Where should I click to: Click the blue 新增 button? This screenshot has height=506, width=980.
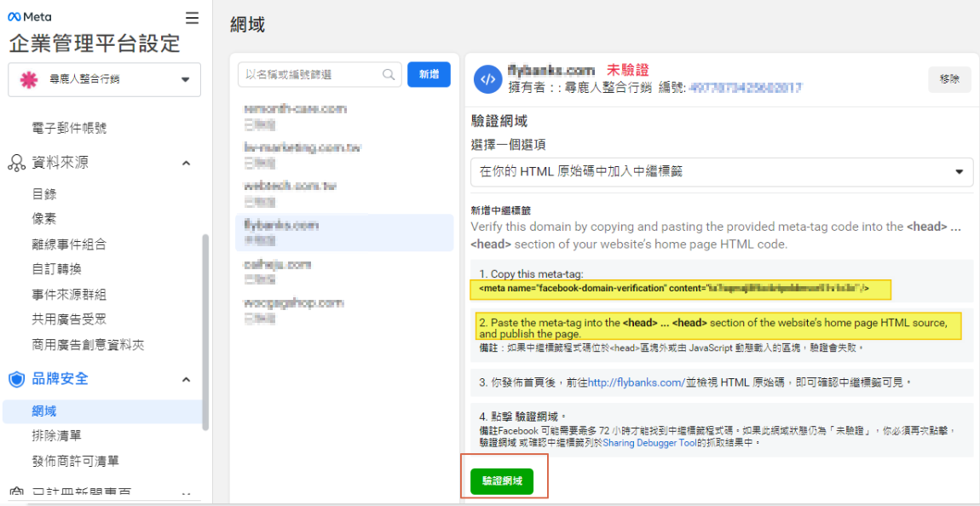(429, 75)
